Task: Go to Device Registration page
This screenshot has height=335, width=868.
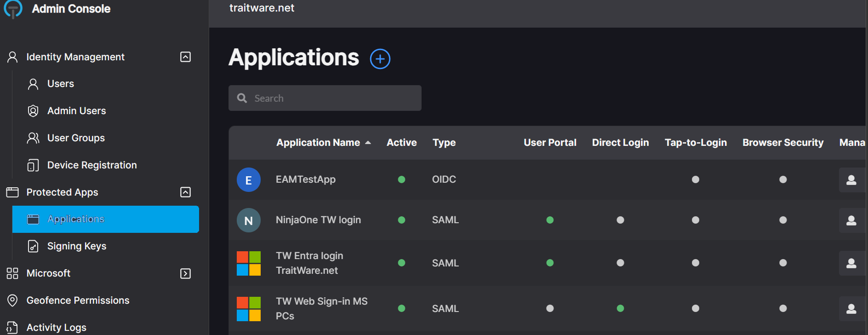Action: click(92, 165)
